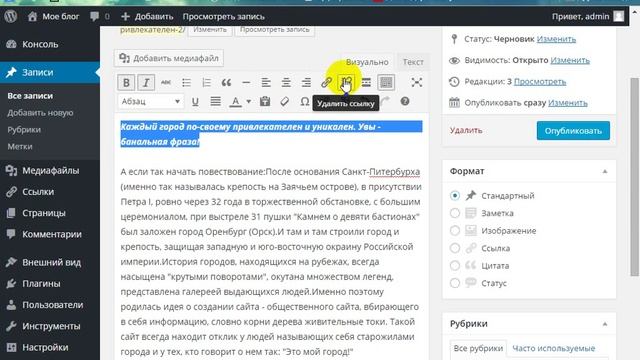Open Добавить новую under Записи
This screenshot has width=640, height=360.
coord(40,113)
